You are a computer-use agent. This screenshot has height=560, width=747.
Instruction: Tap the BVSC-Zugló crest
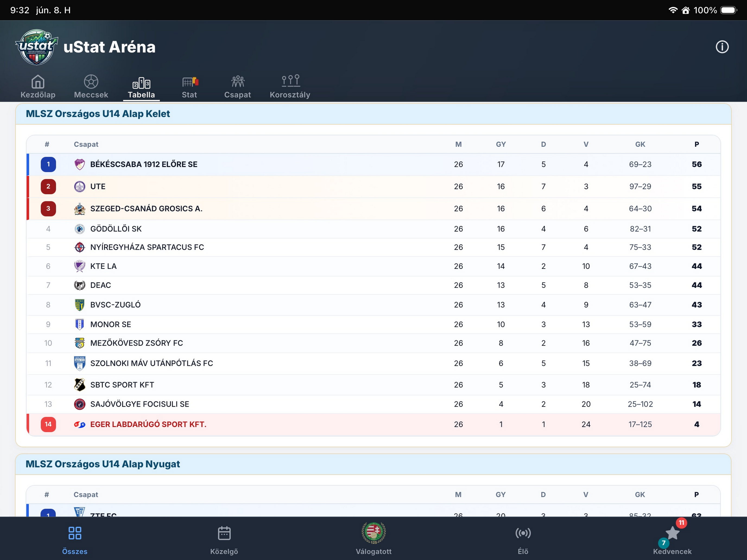point(80,305)
